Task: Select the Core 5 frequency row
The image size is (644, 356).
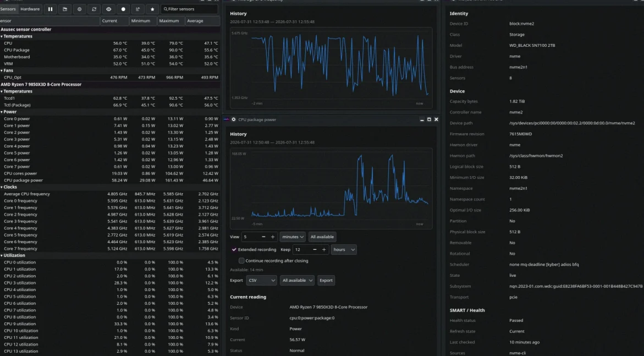Action: point(110,235)
